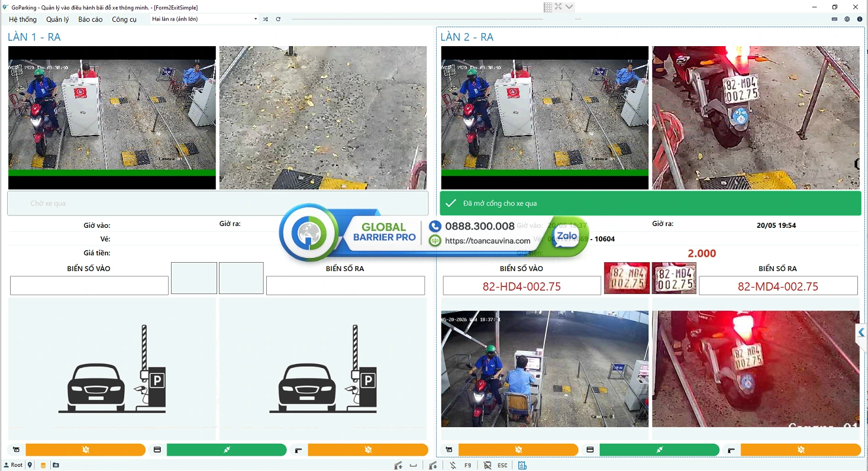Click the blue report list icon in status bar
868x471 pixels.
click(522, 466)
